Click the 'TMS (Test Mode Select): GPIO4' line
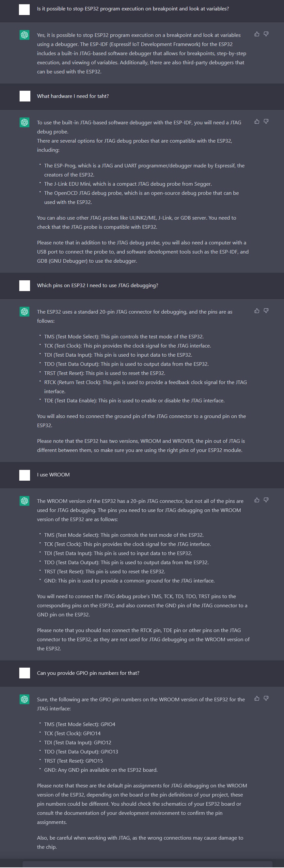The height and width of the screenshot is (868, 284). [x=80, y=724]
